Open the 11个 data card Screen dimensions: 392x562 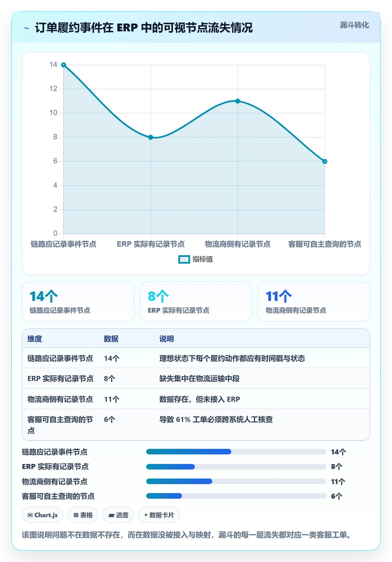pyautogui.click(x=314, y=301)
